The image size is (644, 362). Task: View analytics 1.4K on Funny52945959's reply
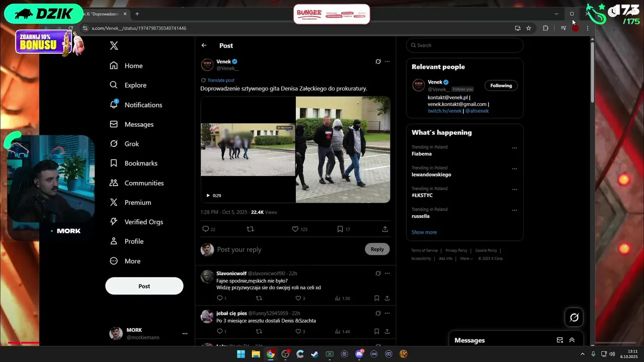coord(343,331)
